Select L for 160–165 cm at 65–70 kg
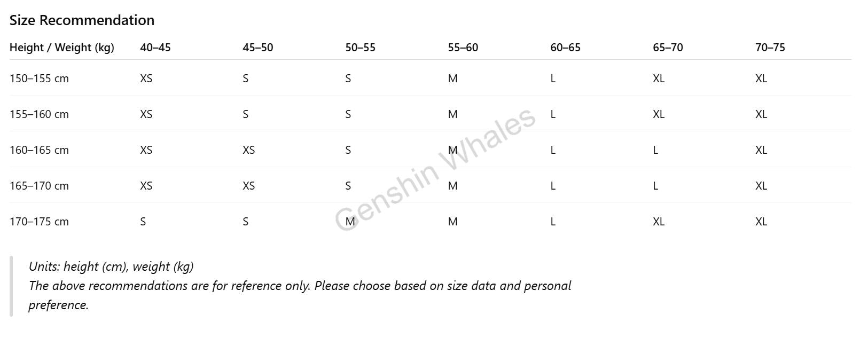 pos(655,150)
